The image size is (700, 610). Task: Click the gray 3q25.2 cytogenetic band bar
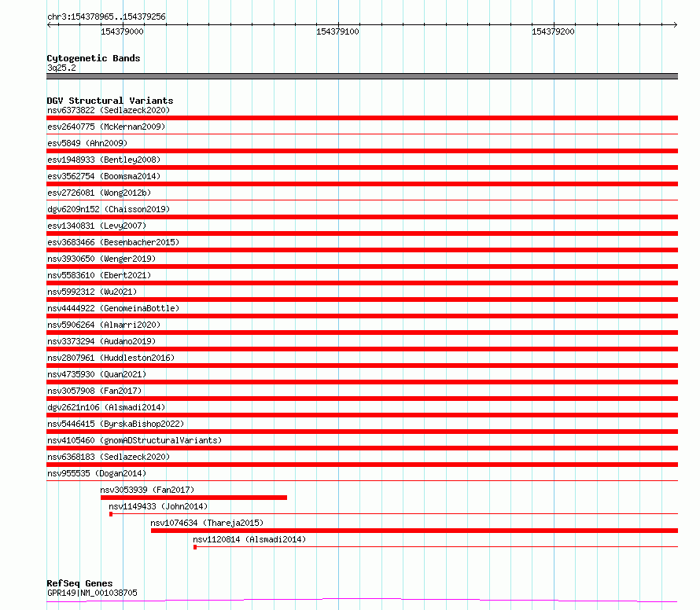(362, 76)
